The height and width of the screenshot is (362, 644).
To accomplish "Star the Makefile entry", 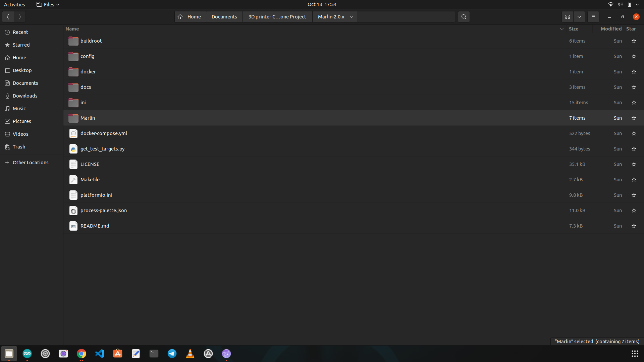I will point(634,180).
